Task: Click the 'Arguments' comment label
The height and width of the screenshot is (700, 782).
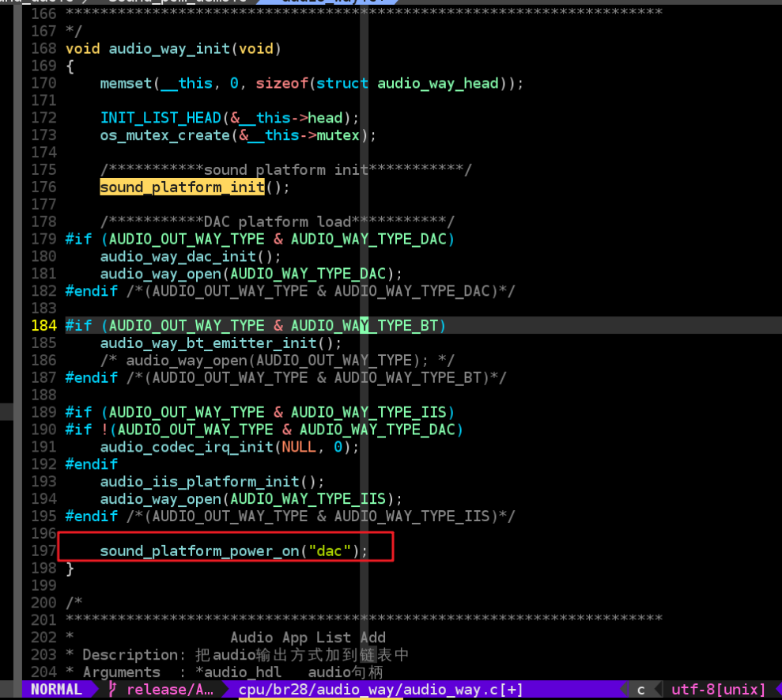Action: coord(122,672)
